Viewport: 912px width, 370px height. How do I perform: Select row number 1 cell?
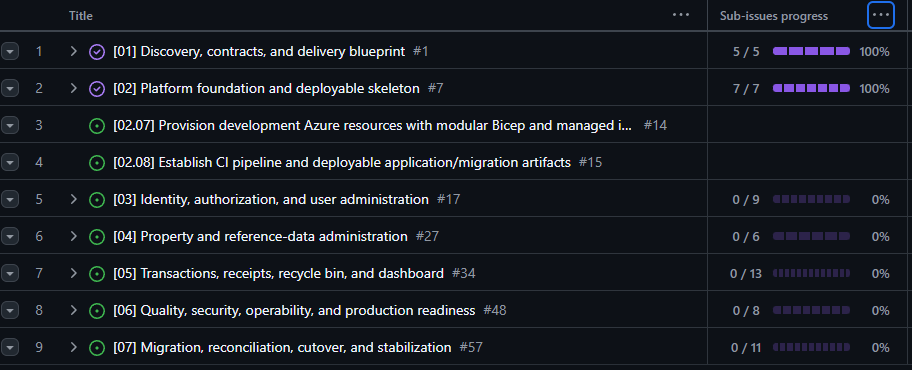coord(39,52)
